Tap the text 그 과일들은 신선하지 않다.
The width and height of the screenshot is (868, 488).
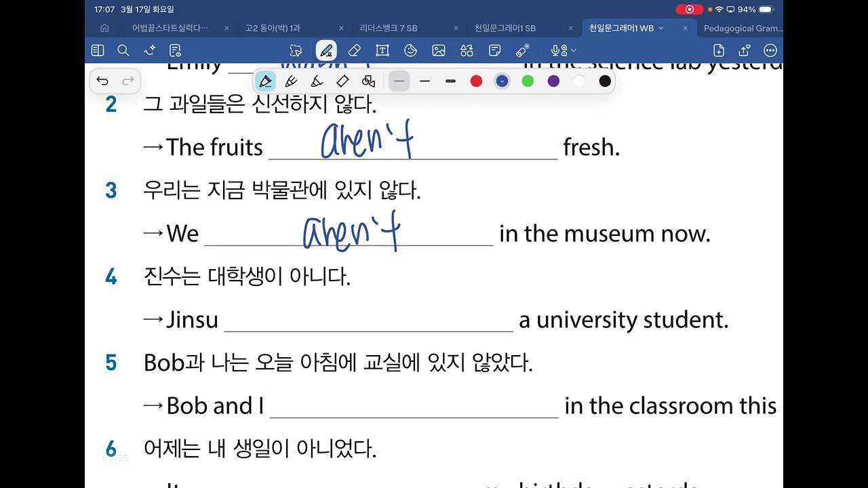(260, 104)
